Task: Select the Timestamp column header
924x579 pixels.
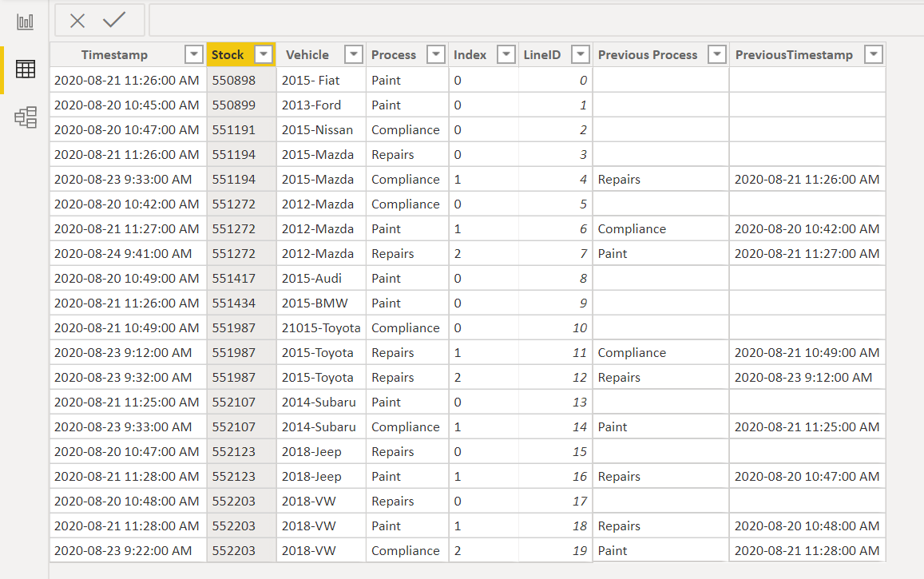Action: 114,54
